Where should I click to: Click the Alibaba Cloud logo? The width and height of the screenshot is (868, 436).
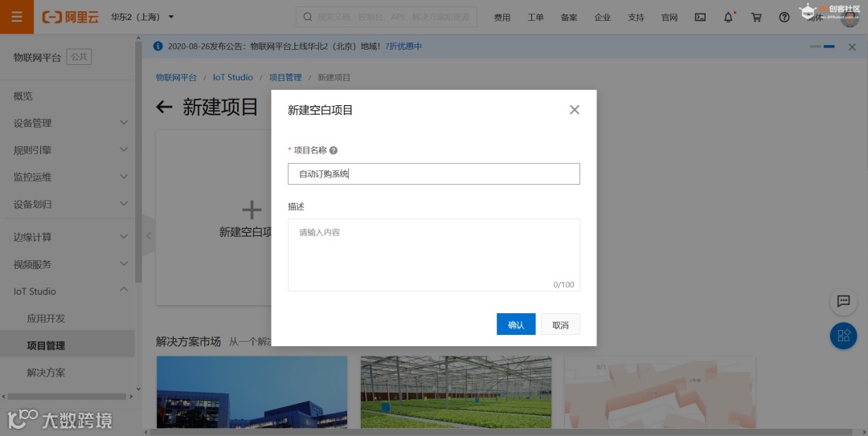click(70, 17)
